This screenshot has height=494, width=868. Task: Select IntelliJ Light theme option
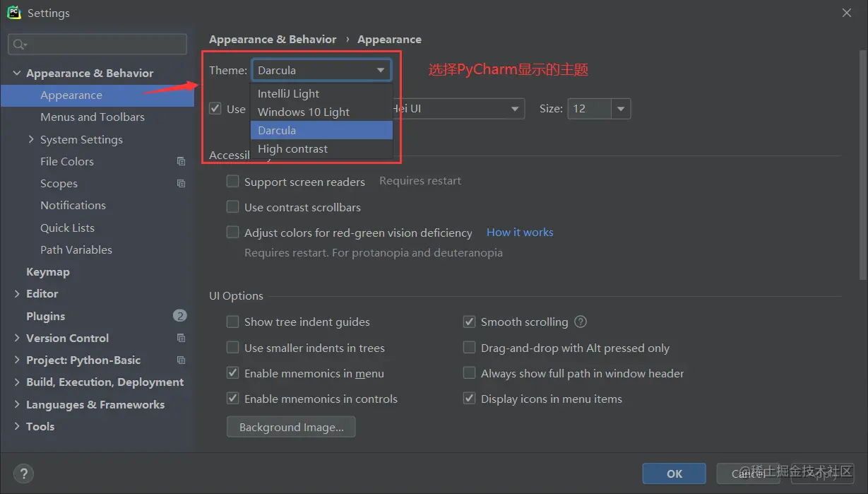pos(321,93)
